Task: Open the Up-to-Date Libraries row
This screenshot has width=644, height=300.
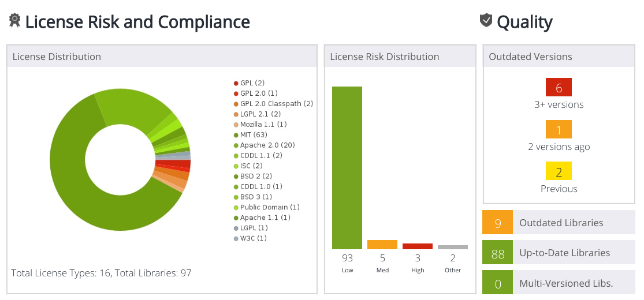Action: (x=559, y=253)
